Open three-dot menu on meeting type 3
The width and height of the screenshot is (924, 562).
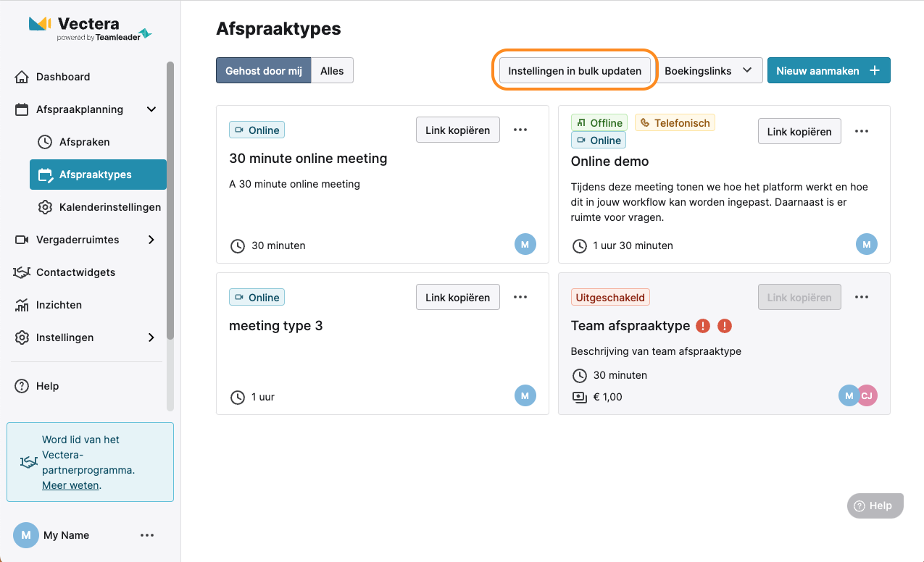point(520,297)
